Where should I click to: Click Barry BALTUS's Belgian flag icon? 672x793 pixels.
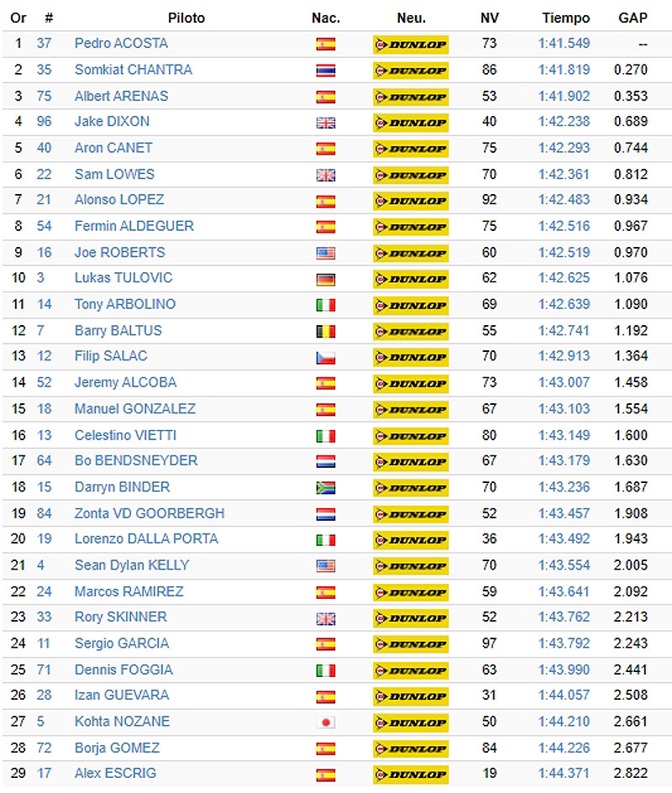click(326, 331)
